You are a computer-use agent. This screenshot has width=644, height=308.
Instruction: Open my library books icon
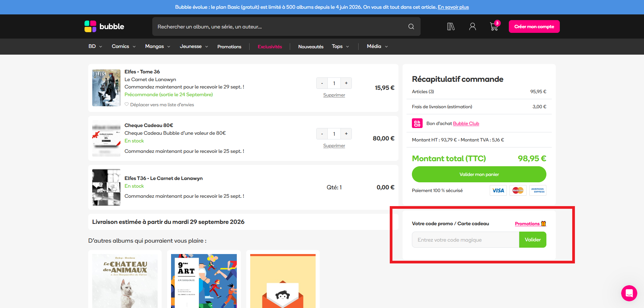coord(451,26)
